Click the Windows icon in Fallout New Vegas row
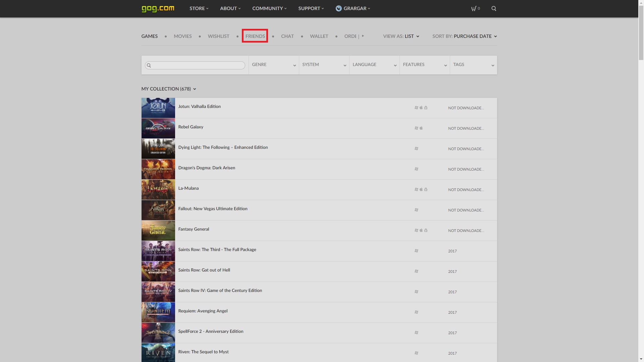 (416, 210)
